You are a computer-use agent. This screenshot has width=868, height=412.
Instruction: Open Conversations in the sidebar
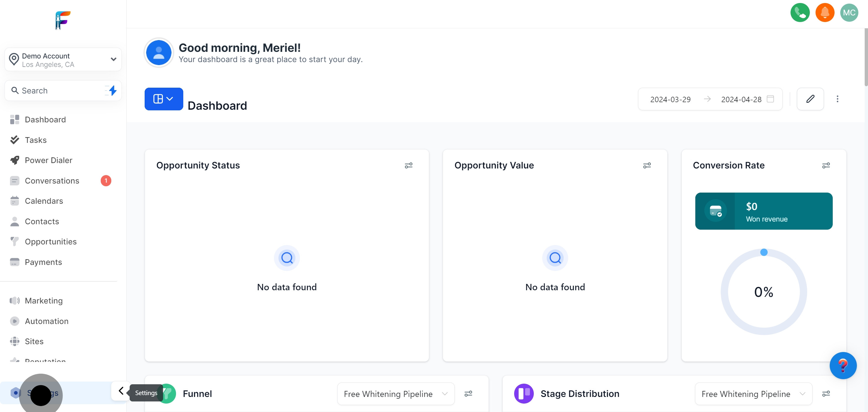52,181
